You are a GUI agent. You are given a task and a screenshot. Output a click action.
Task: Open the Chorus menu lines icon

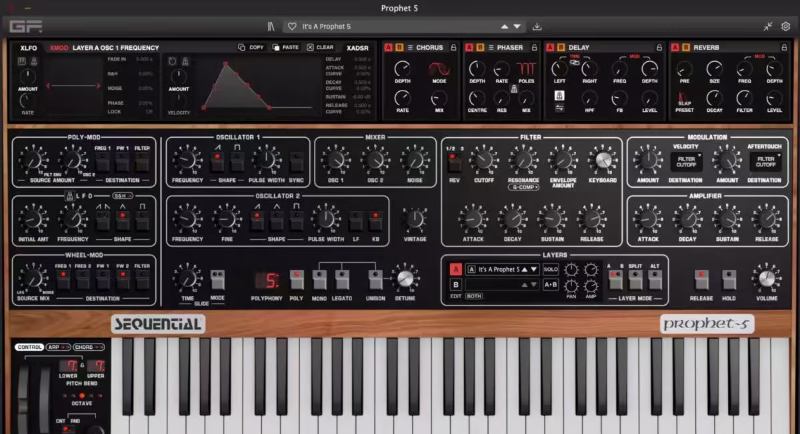tap(410, 47)
